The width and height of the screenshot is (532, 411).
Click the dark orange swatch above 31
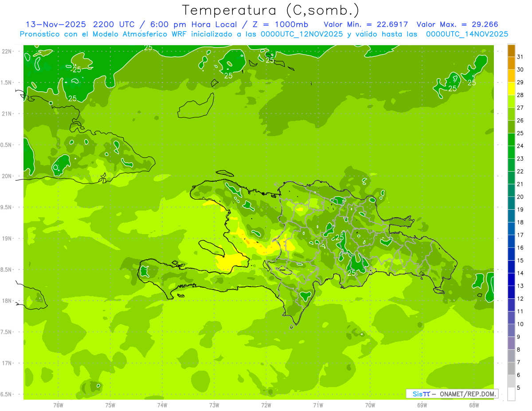click(511, 51)
